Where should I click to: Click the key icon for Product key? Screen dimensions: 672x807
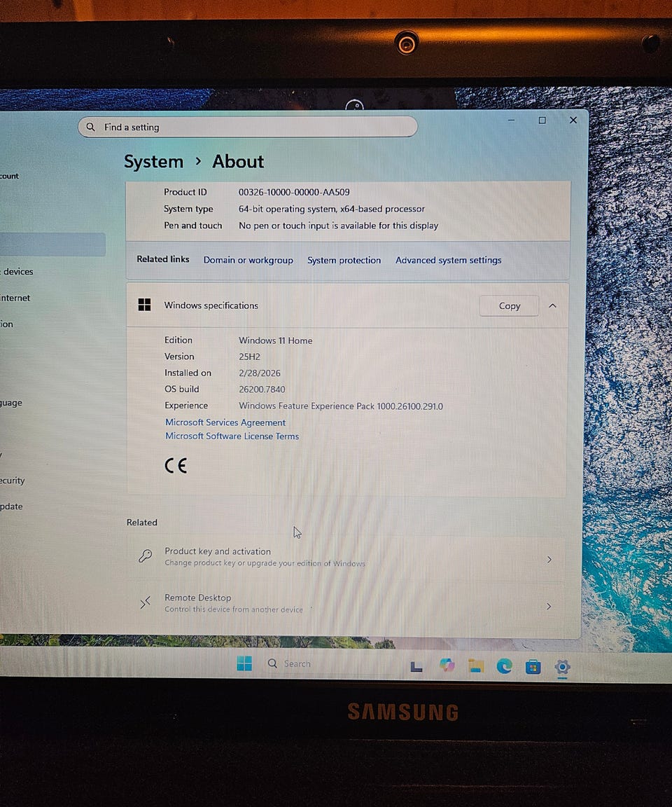pyautogui.click(x=145, y=556)
